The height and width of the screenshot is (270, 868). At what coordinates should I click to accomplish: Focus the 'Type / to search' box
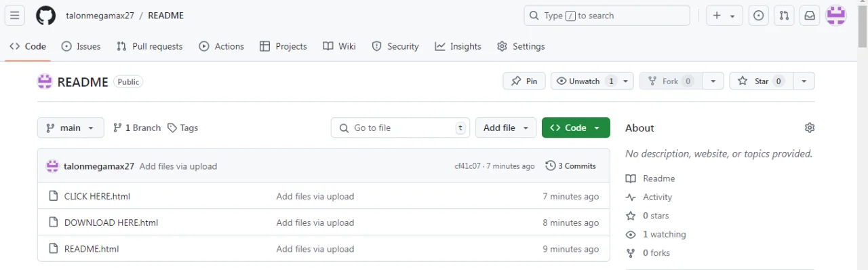[x=607, y=16]
